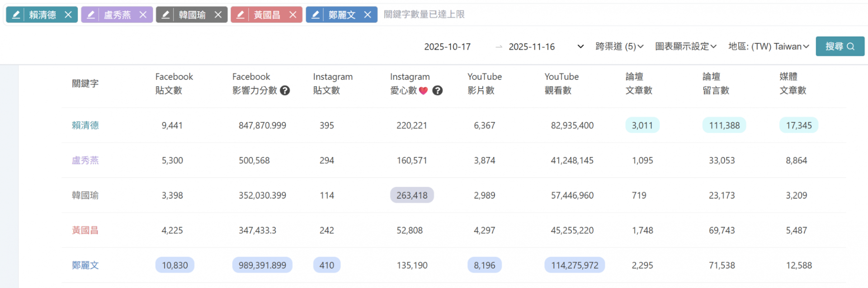Open the 跨渠道 (5) dropdown
Viewport: 868px width, 288px height.
click(x=619, y=46)
